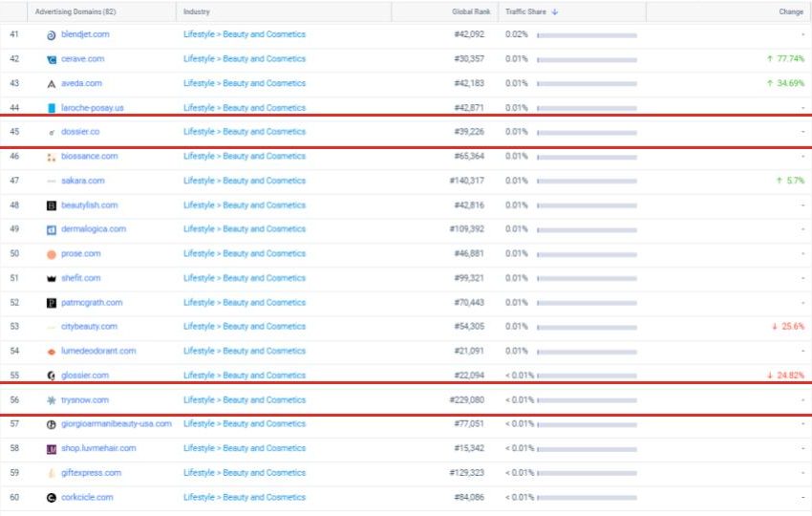Click the #21,091 global rank for lumedeodorant.com
The width and height of the screenshot is (812, 516).
click(x=469, y=351)
